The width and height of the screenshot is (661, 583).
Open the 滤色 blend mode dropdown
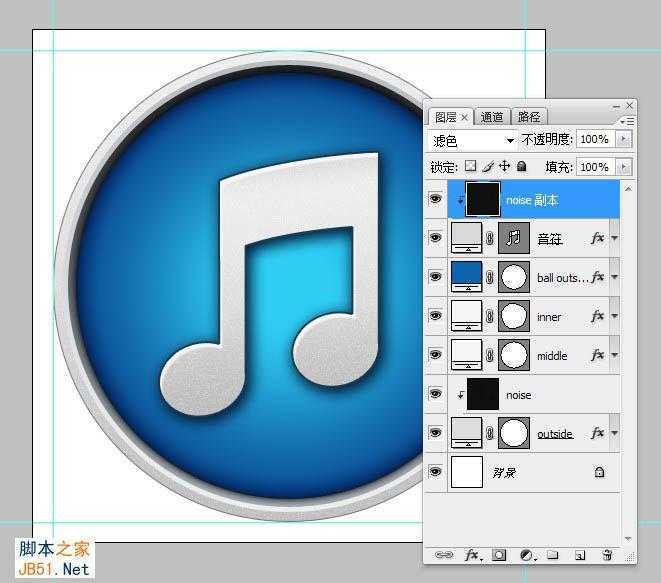tap(473, 140)
